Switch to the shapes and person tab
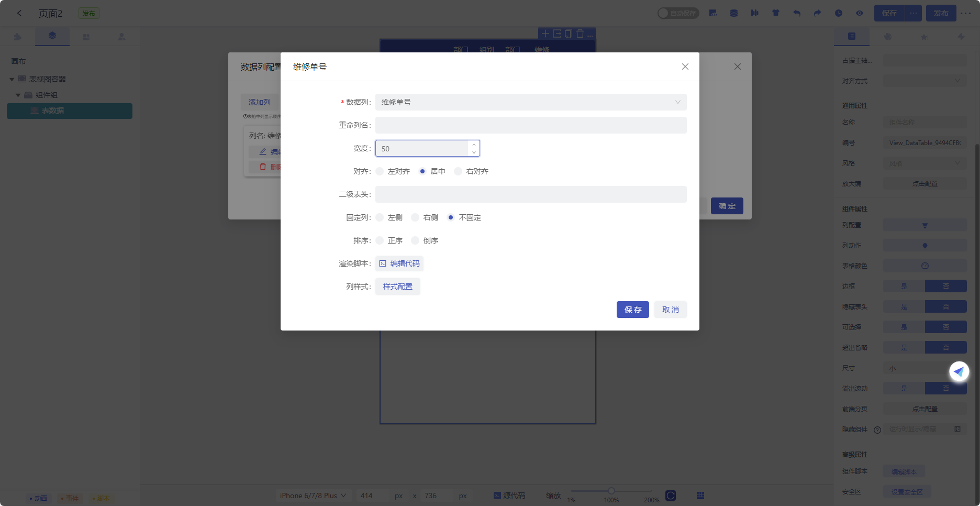 tap(86, 37)
